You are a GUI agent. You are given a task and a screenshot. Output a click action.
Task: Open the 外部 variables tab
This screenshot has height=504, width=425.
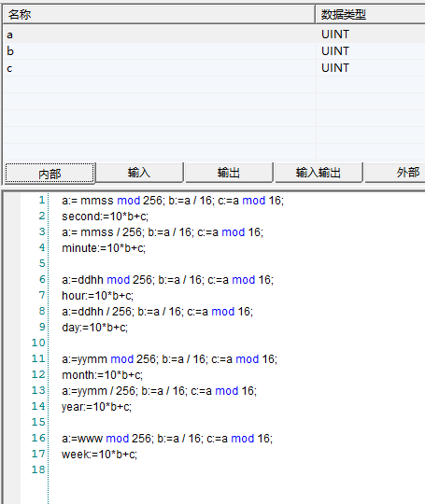[x=395, y=173]
